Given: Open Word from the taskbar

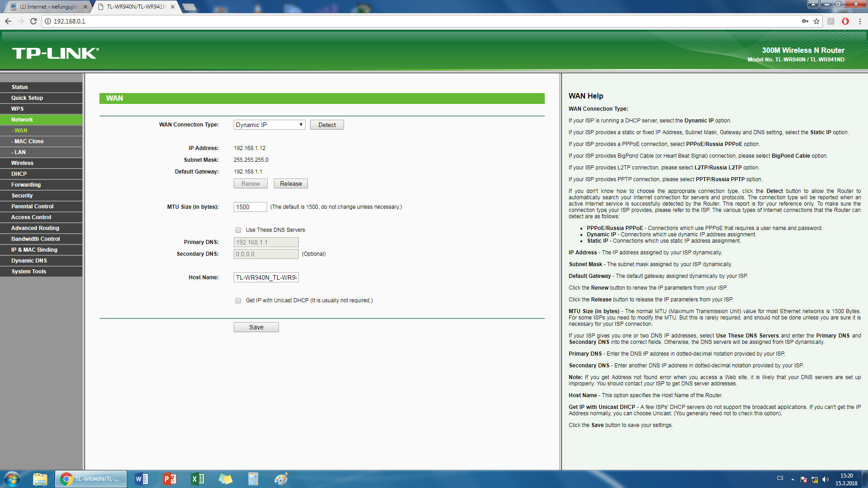Looking at the screenshot, I should pos(142,479).
